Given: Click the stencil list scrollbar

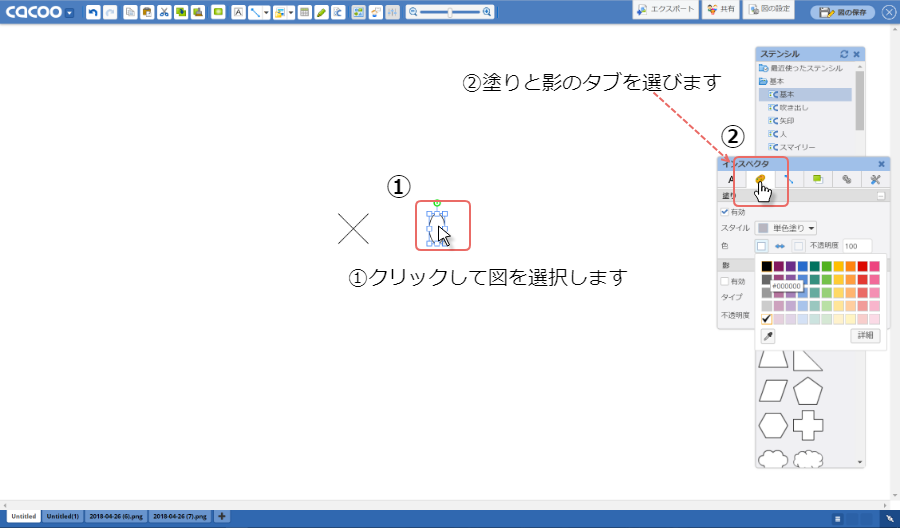Looking at the screenshot, I should 860,101.
